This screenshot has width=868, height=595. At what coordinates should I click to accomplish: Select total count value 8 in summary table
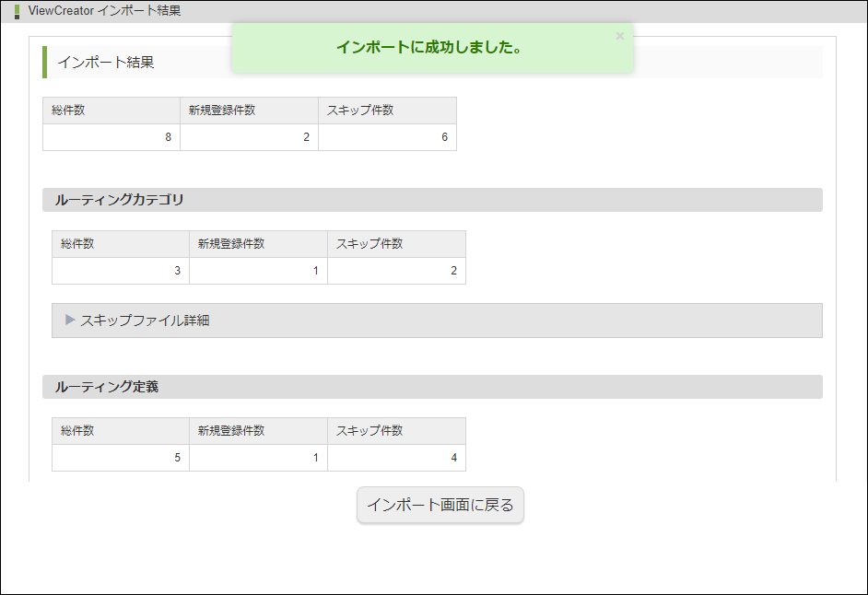[169, 137]
